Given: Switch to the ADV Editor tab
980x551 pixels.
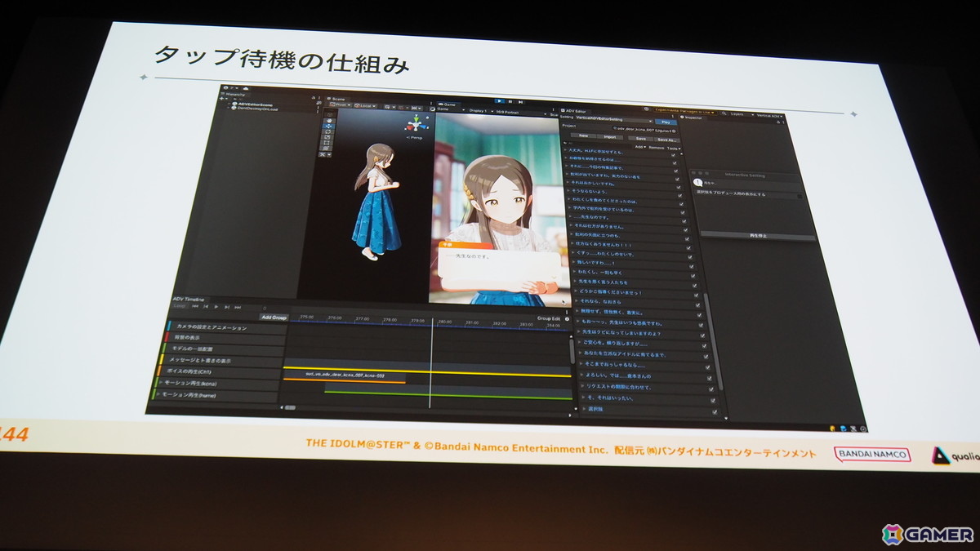Looking at the screenshot, I should click(574, 111).
